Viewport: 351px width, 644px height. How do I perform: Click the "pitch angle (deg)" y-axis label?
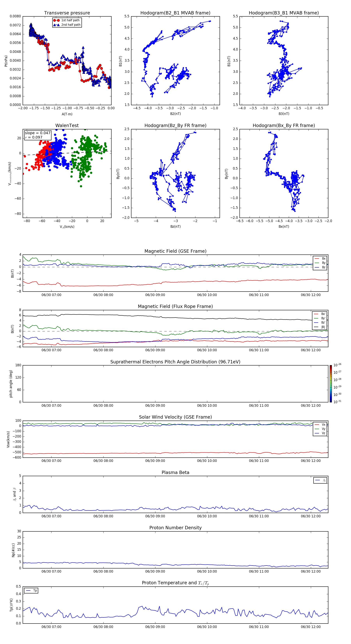(x=11, y=384)
